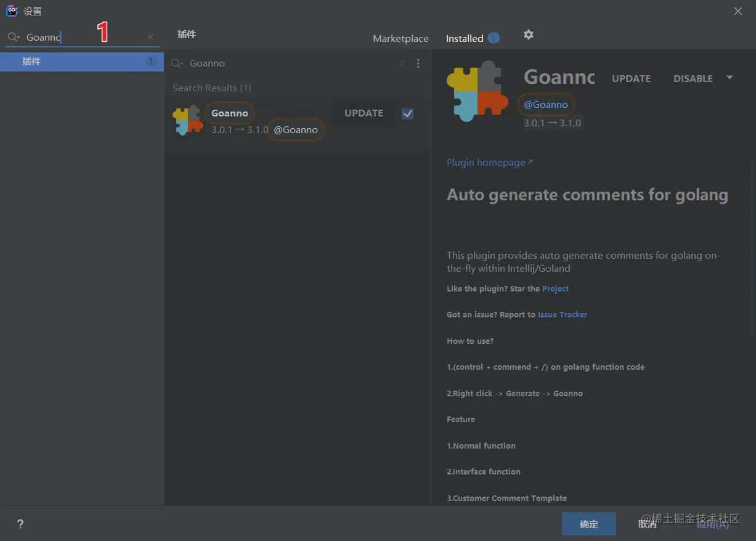Click UPDATE button in plugin details header
The image size is (756, 541).
click(x=631, y=78)
